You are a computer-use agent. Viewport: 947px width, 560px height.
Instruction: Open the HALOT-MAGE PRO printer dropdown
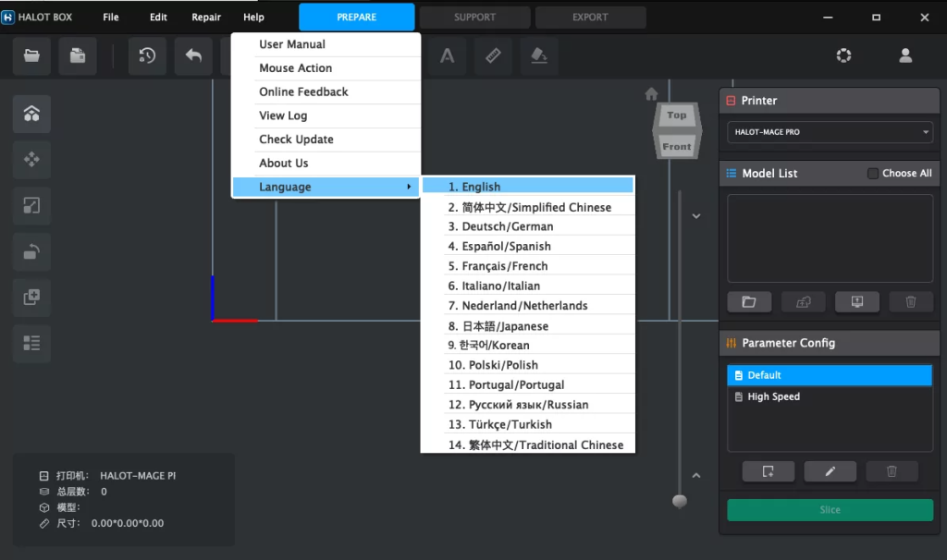(830, 132)
